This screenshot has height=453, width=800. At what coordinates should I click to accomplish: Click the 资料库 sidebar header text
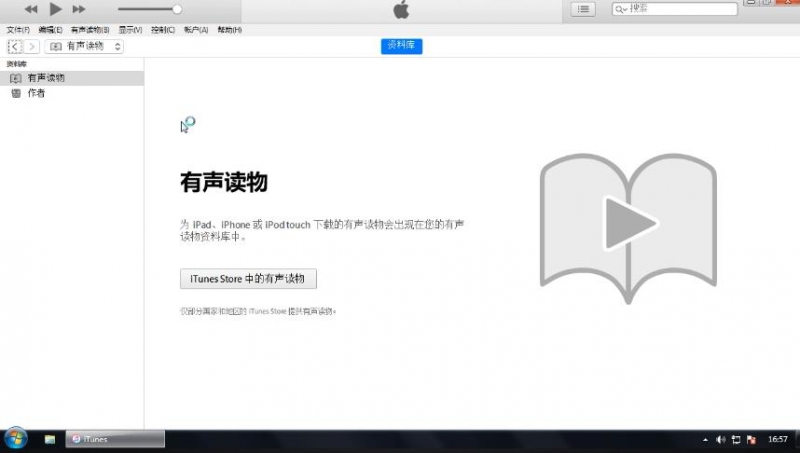tap(16, 64)
